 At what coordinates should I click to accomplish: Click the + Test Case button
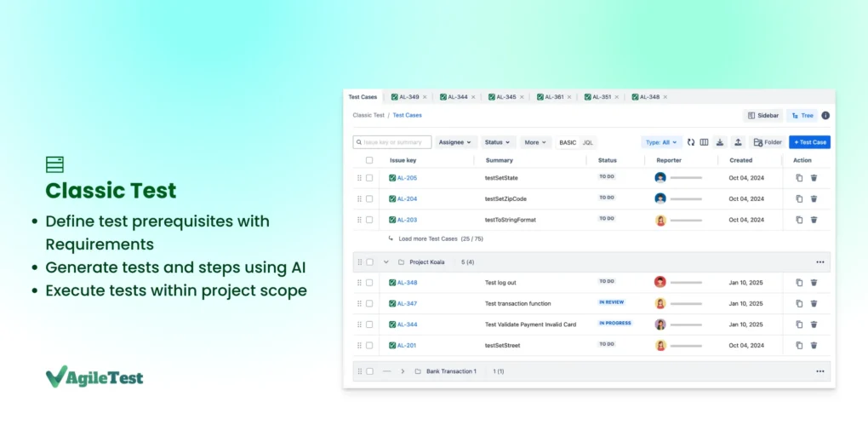810,142
